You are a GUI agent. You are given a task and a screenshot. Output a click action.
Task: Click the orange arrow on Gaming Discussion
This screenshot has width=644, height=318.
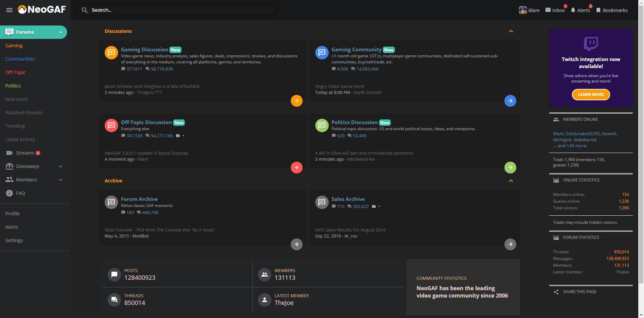[x=297, y=101]
